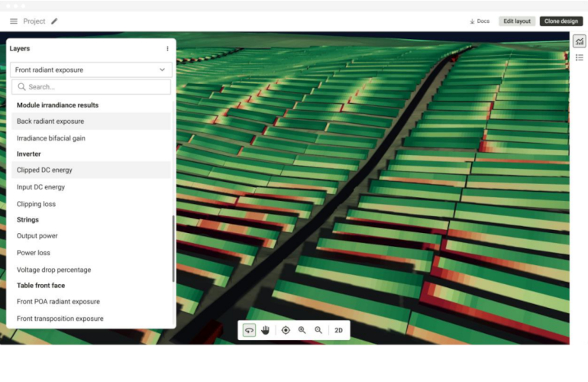Screen dimensions: 588x382
Task: Open the Docs download link
Action: tap(480, 21)
